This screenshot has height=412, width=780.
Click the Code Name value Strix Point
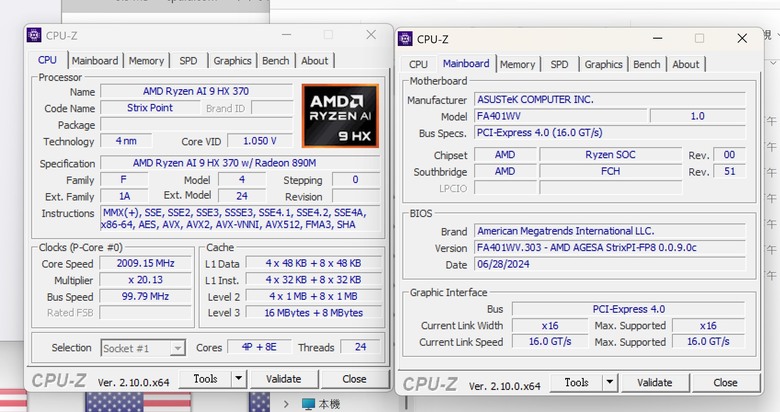[x=150, y=107]
